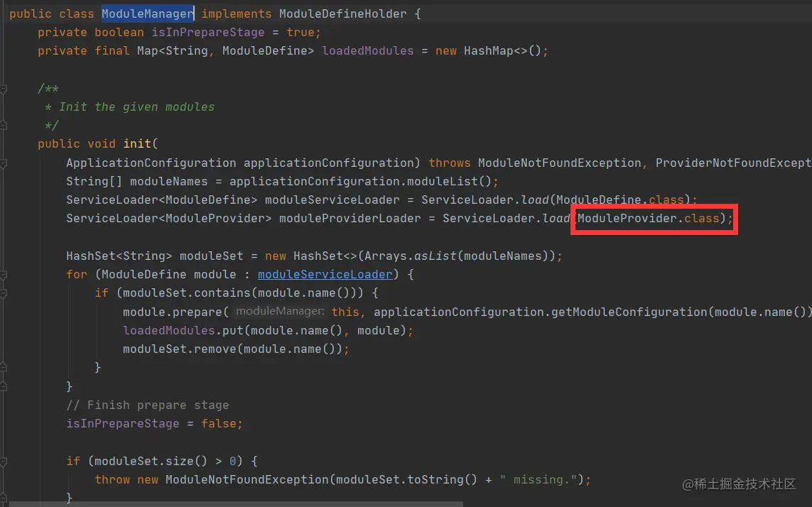The image size is (812, 507).
Task: Click ModuleProvider.class in the second load call
Action: point(649,218)
